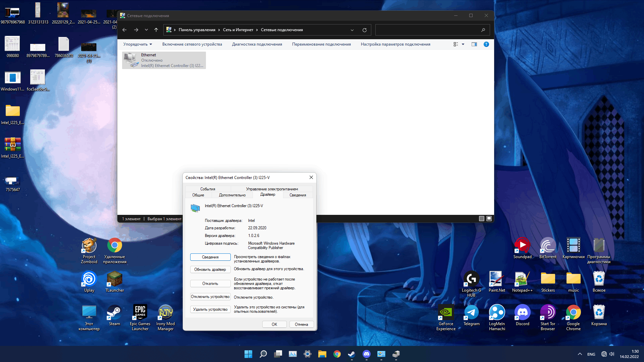Viewport: 644px width, 362px height.
Task: Click Удалить устройство option
Action: point(210,309)
